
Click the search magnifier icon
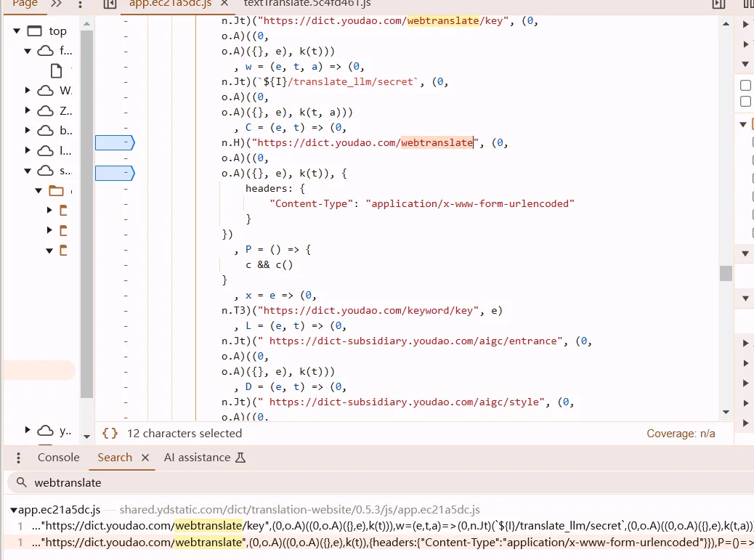21,482
